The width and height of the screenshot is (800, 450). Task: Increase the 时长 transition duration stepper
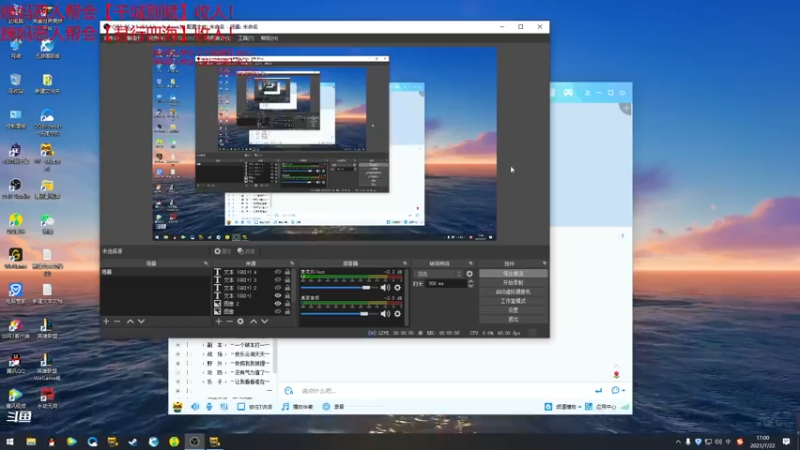(470, 282)
